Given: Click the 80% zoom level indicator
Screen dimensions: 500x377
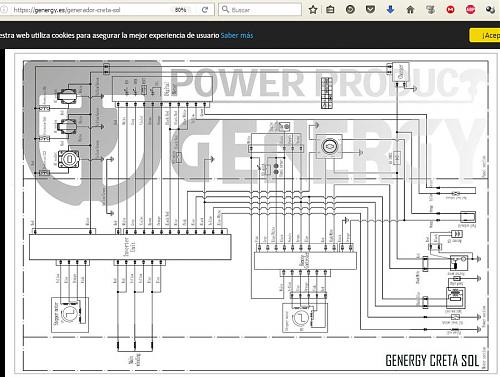Looking at the screenshot, I should 180,10.
